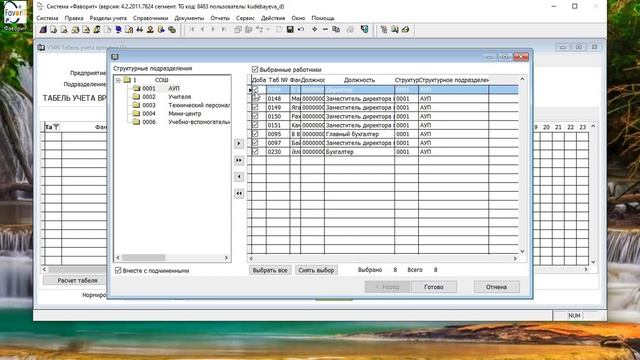This screenshot has width=640, height=360.
Task: Open the 'Отчеты' menu
Action: point(220,18)
